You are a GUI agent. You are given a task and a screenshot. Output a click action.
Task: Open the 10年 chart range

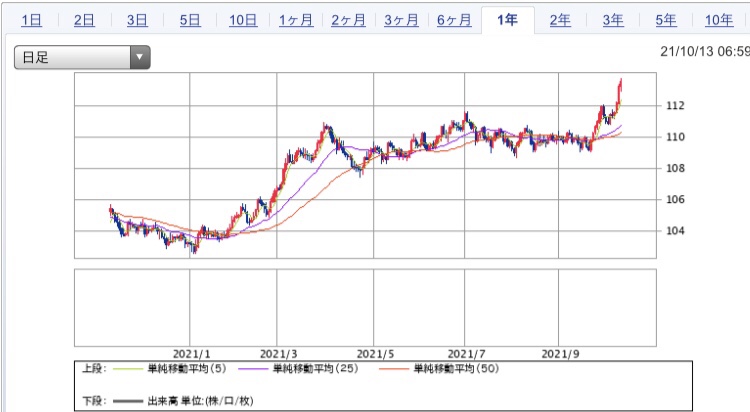[x=719, y=20]
